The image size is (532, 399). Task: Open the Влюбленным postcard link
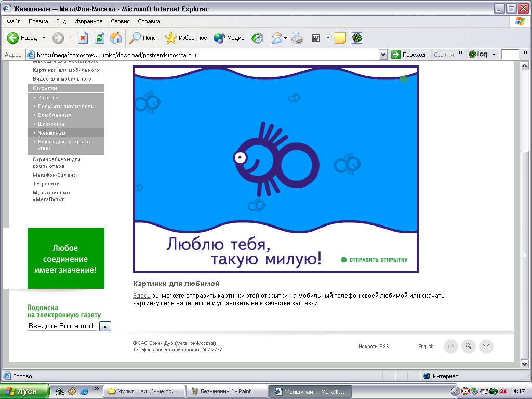(55, 115)
